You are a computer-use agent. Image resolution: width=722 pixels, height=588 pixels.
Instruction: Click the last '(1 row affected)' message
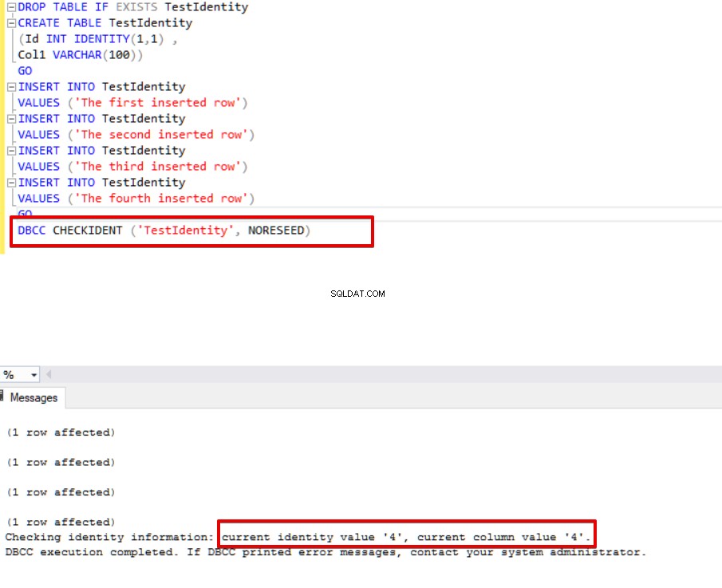click(x=61, y=522)
